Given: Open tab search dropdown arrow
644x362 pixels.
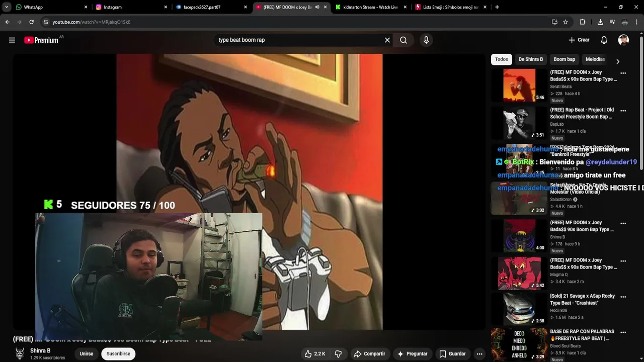Looking at the screenshot, I should coord(7,7).
